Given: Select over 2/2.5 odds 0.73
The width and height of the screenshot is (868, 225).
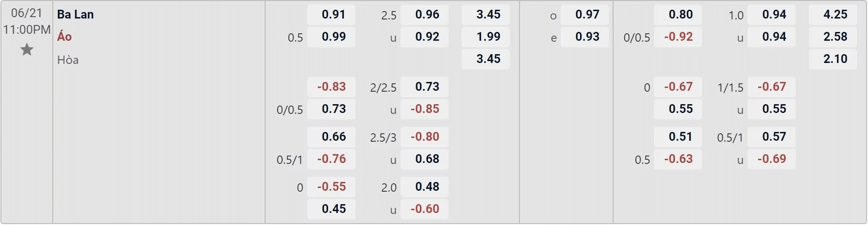Looking at the screenshot, I should 424,87.
